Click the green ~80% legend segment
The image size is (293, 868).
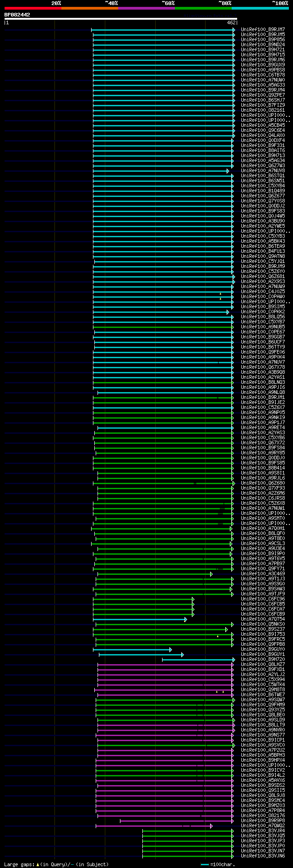203,8
